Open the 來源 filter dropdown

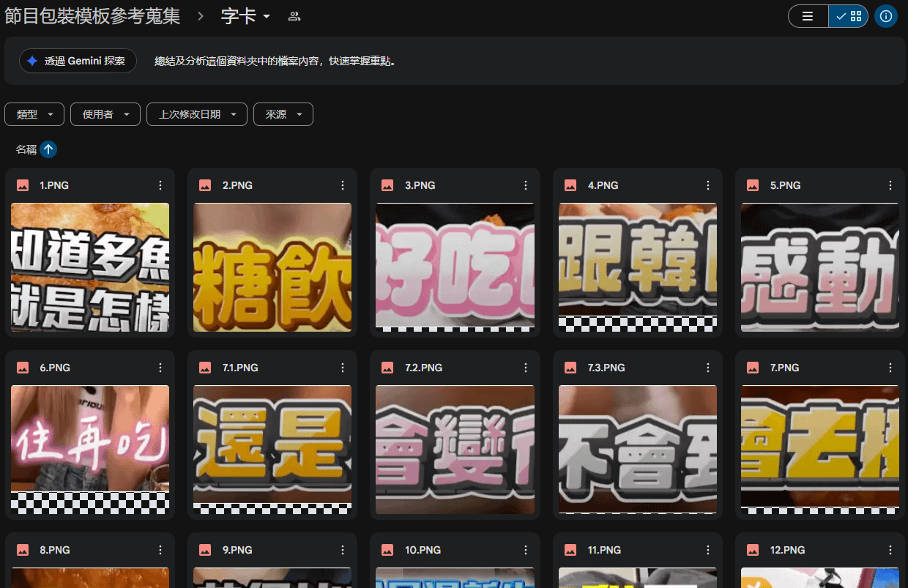[x=283, y=114]
